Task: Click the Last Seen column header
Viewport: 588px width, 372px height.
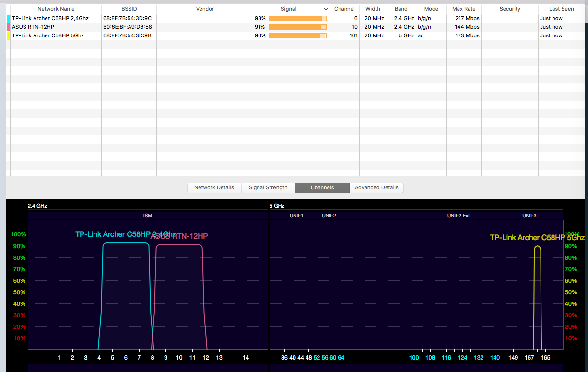Action: point(561,9)
